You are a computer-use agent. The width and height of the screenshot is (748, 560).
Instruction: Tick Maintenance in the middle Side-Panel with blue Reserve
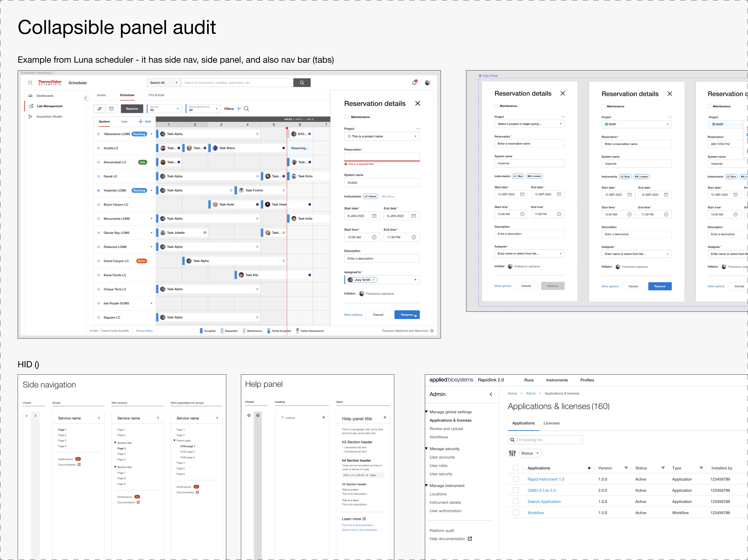point(604,106)
